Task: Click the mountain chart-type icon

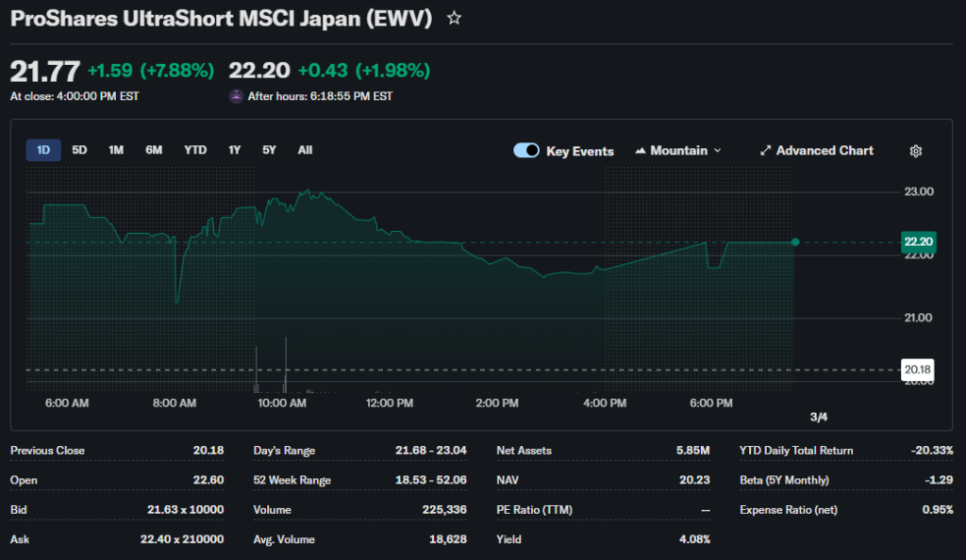Action: point(641,151)
